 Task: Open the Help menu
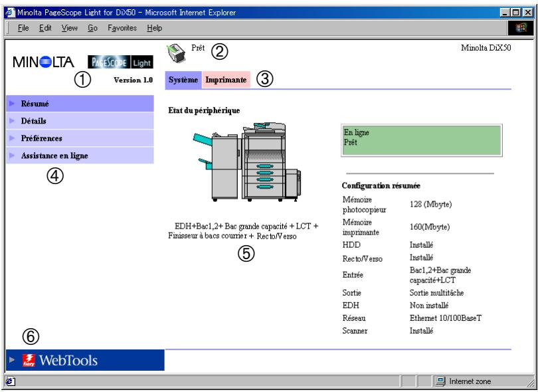pos(154,28)
